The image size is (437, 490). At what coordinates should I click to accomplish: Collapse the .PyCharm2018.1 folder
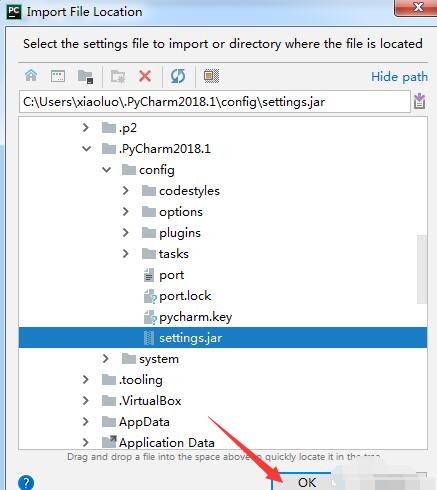click(x=86, y=149)
